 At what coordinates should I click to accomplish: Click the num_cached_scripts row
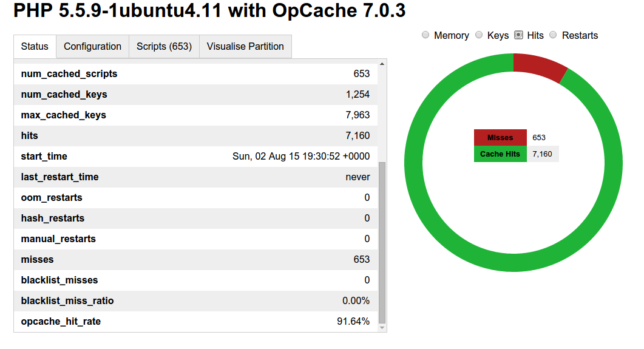tap(195, 74)
